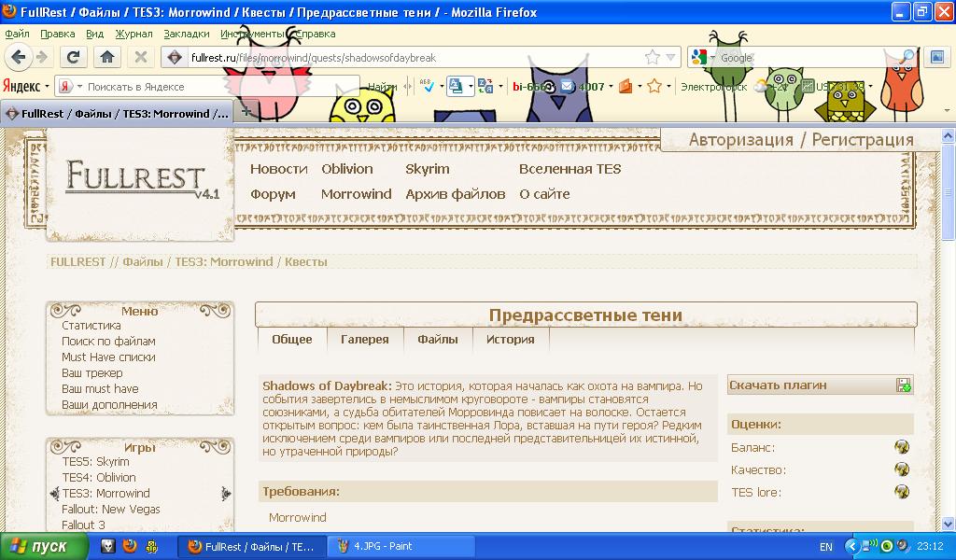Viewport: 956px width, 560px height.
Task: Reload the current page
Action: (73, 57)
